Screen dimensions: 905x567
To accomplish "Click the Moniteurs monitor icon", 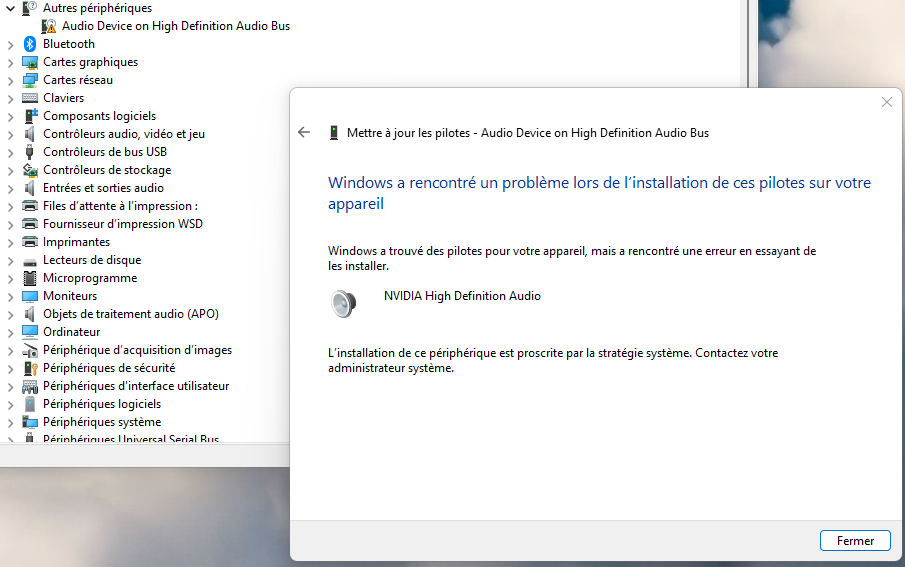I will tap(30, 296).
